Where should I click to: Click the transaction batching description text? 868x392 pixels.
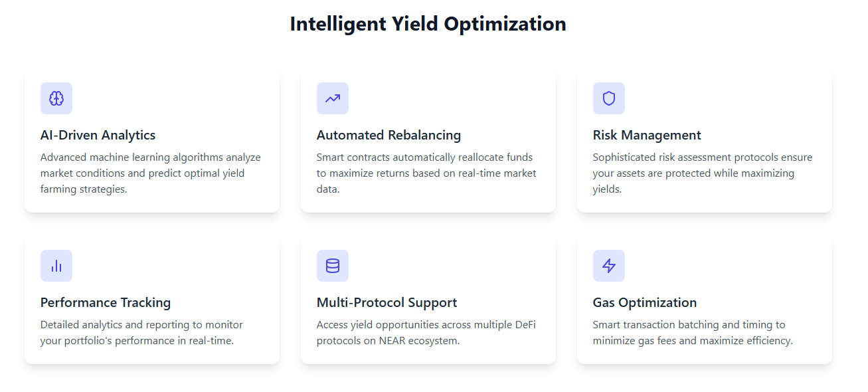[x=692, y=332]
